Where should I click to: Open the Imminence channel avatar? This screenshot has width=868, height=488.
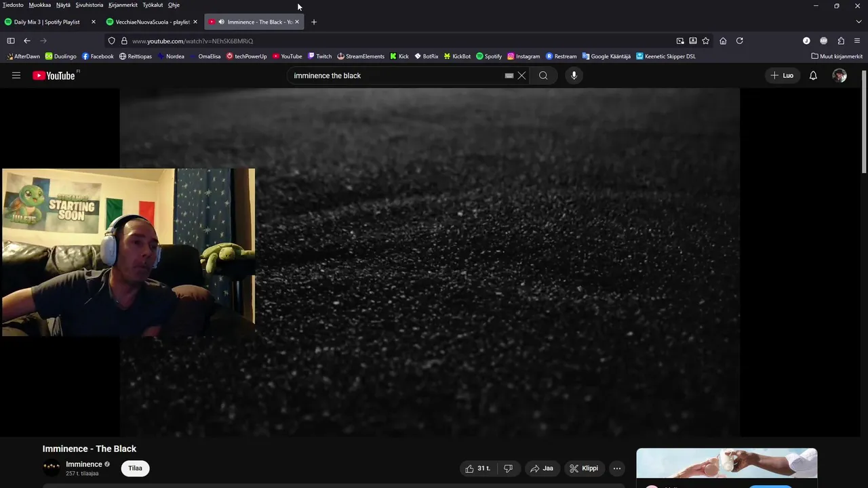52,468
